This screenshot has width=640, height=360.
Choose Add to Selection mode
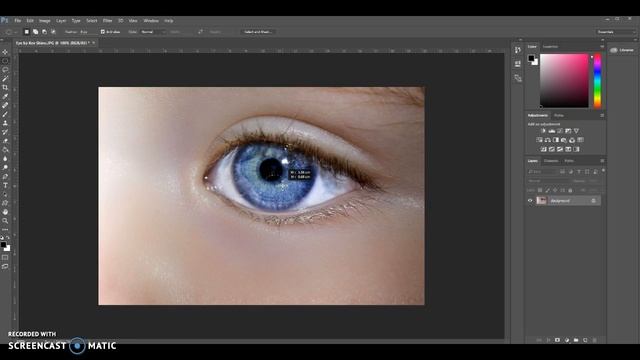point(36,32)
